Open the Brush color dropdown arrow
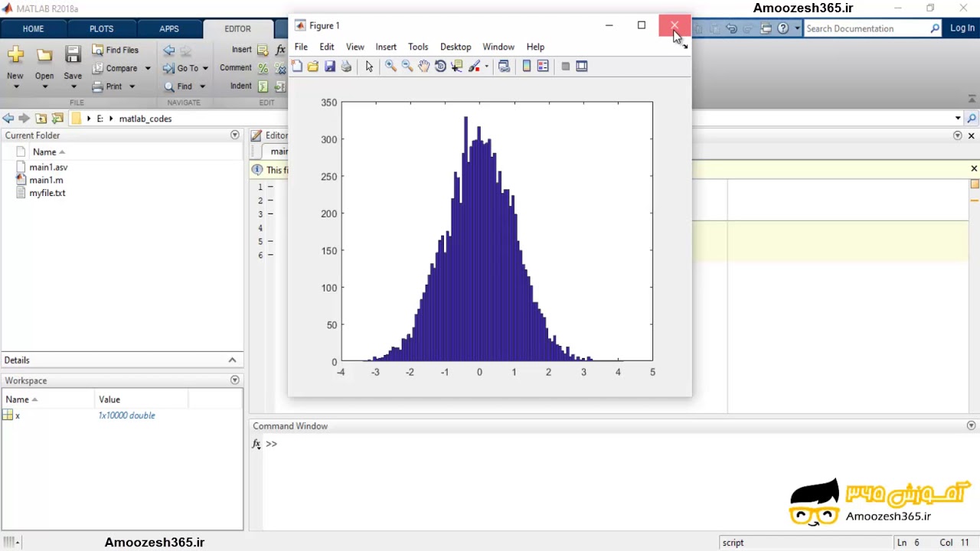Image resolution: width=980 pixels, height=551 pixels. [486, 67]
